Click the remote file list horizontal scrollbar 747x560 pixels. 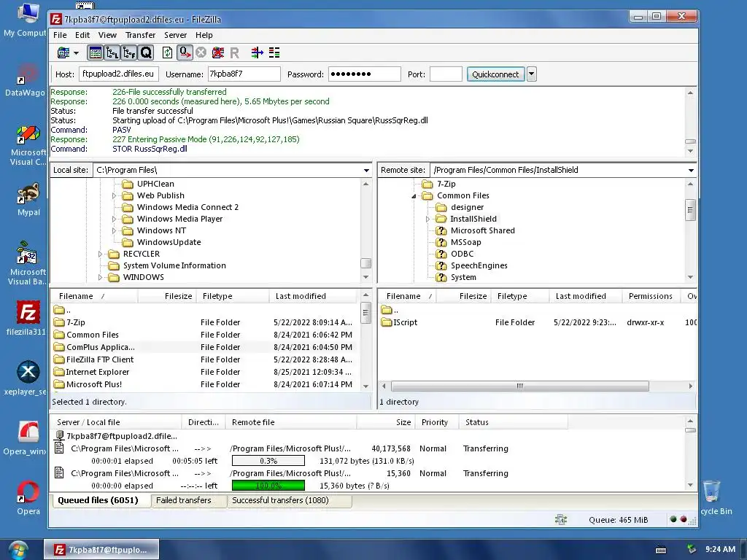[519, 386]
